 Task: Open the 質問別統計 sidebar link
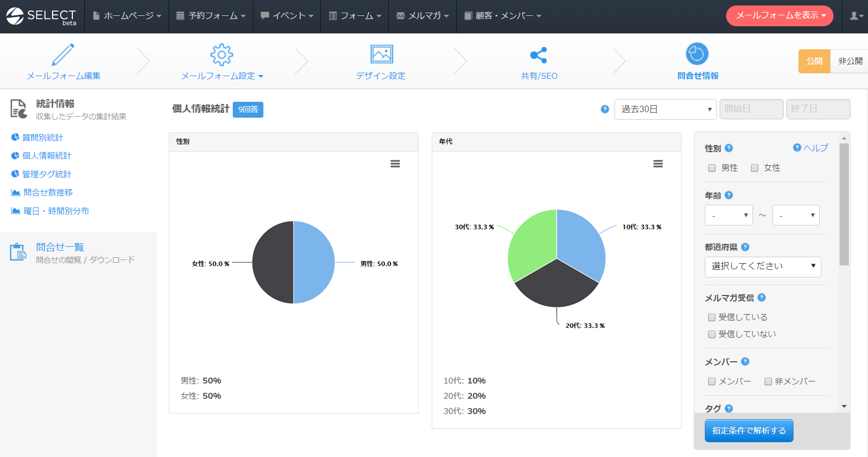point(42,137)
